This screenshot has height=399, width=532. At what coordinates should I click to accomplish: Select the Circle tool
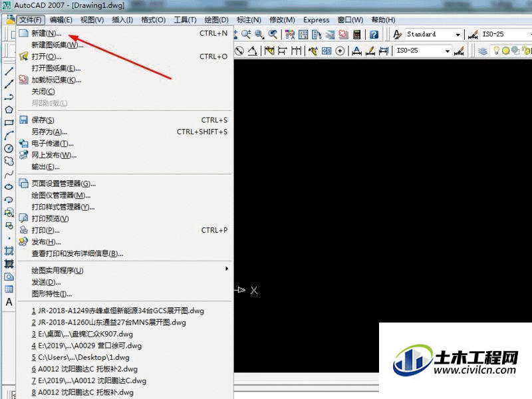[x=9, y=148]
